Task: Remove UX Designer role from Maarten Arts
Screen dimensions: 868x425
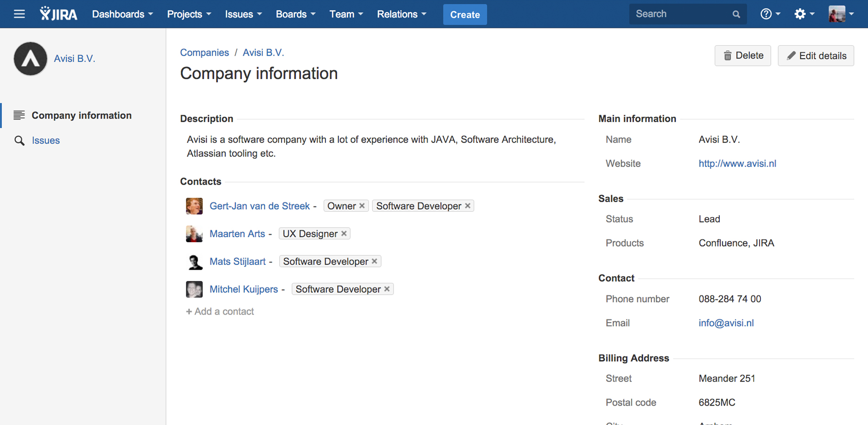Action: [344, 234]
